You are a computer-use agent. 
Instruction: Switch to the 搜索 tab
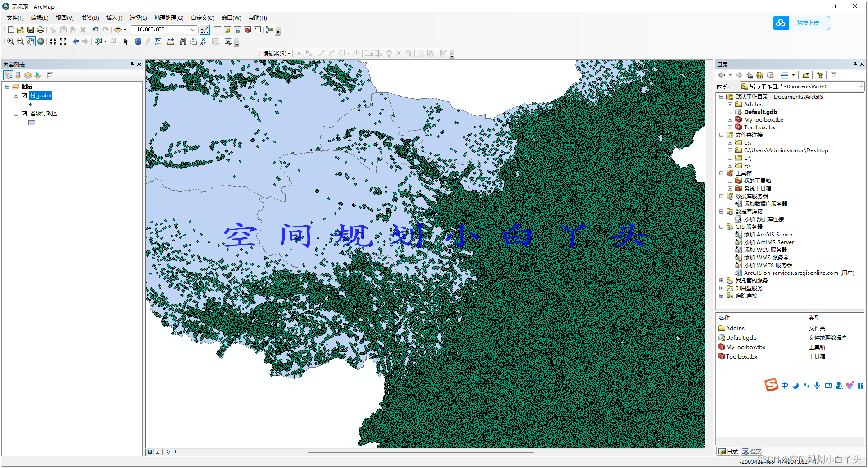(x=752, y=451)
